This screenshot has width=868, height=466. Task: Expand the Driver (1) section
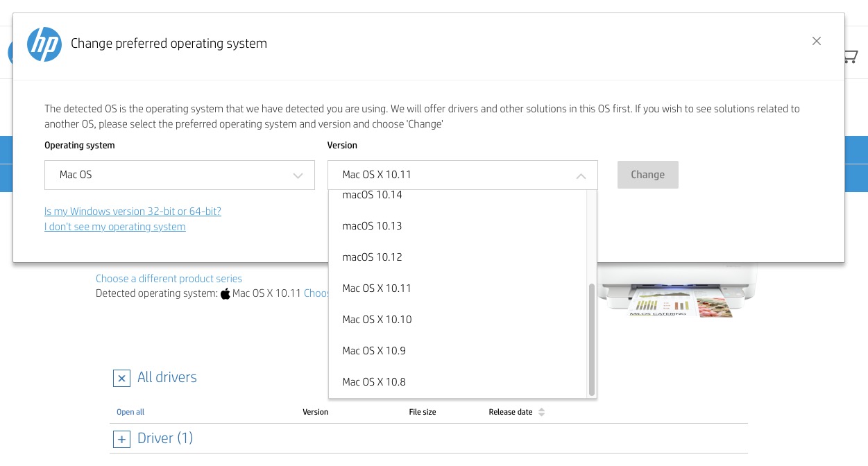click(121, 439)
